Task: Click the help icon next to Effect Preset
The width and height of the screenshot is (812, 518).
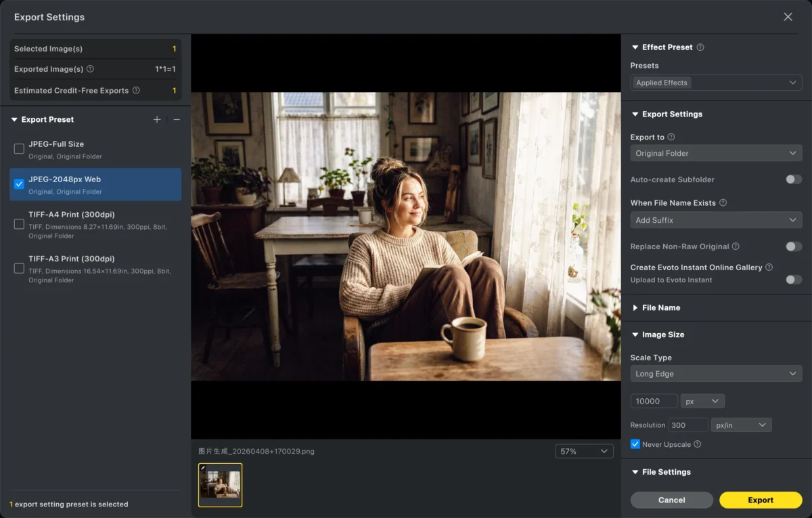Action: click(700, 47)
